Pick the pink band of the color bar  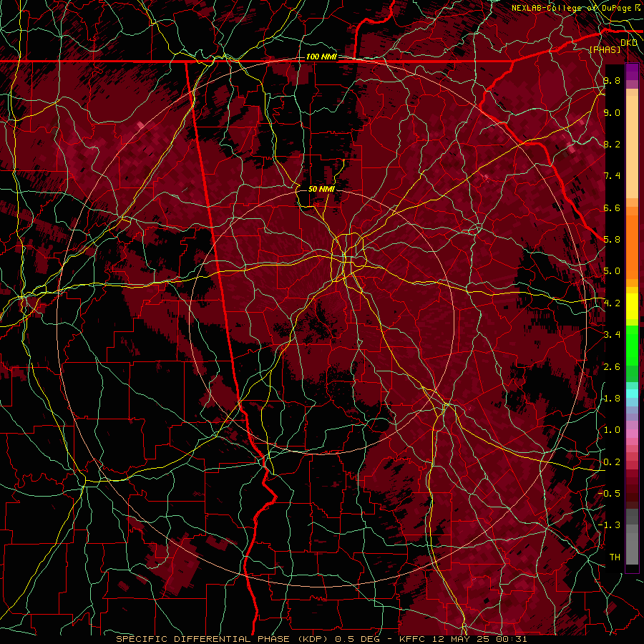tap(632, 434)
